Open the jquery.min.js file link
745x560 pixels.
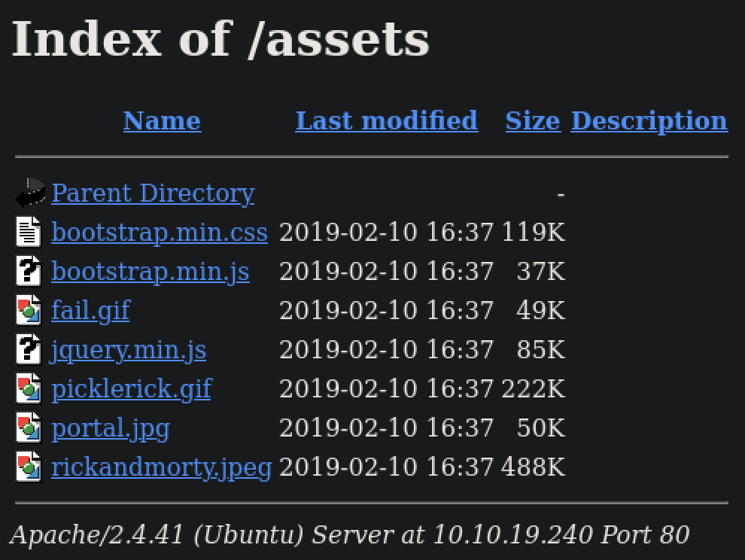(x=129, y=350)
